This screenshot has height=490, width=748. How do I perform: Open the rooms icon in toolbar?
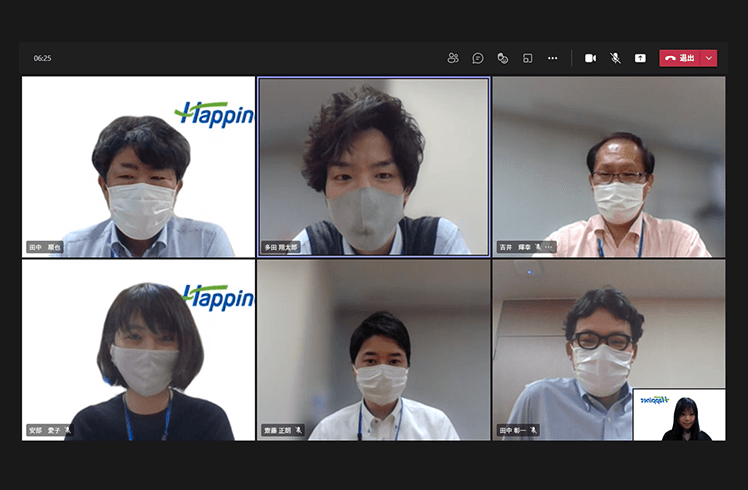[527, 58]
